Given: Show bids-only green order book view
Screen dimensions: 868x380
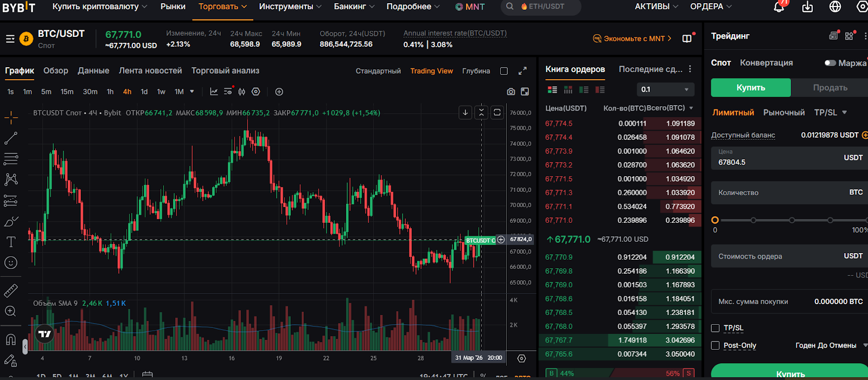Looking at the screenshot, I should 584,89.
